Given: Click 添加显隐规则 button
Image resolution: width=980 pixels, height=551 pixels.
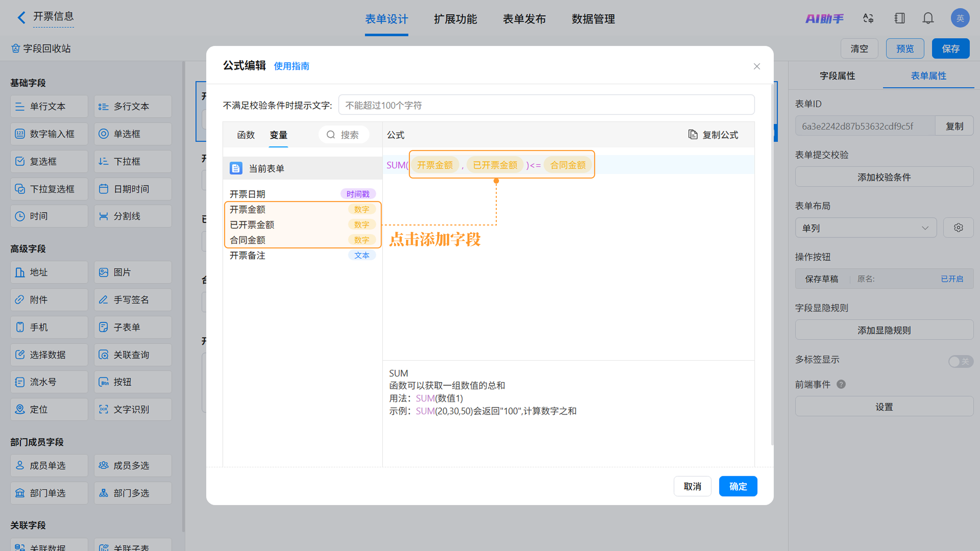Looking at the screenshot, I should 884,330.
